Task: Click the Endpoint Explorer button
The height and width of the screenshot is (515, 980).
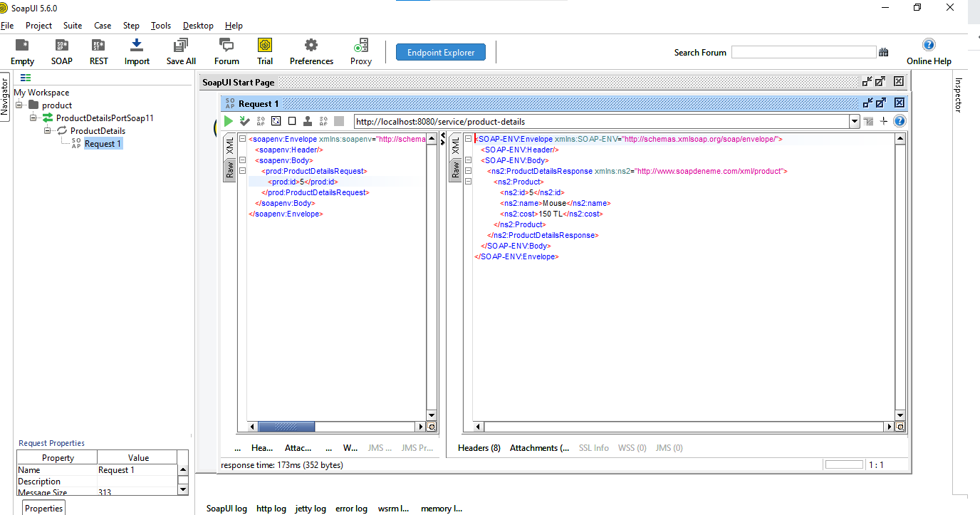Action: [x=440, y=51]
